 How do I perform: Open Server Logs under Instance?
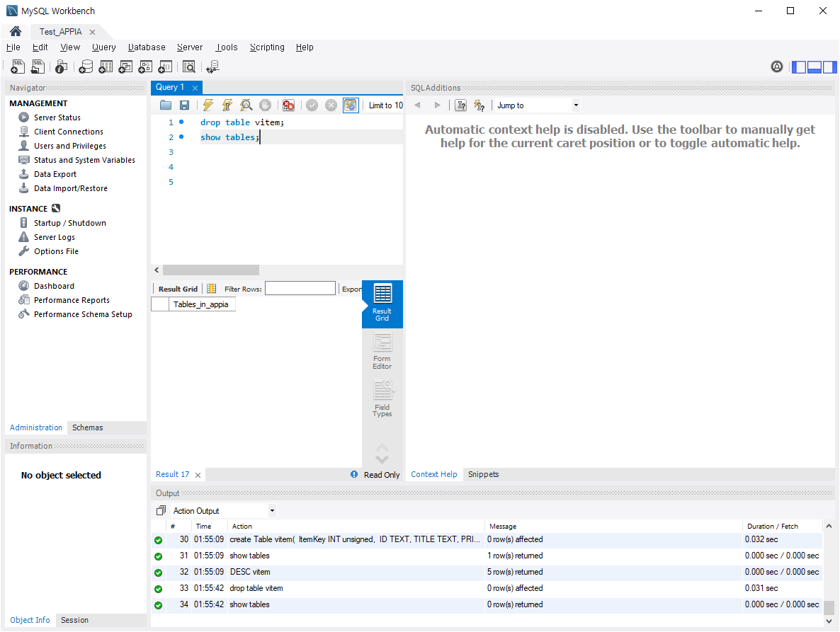tap(54, 237)
